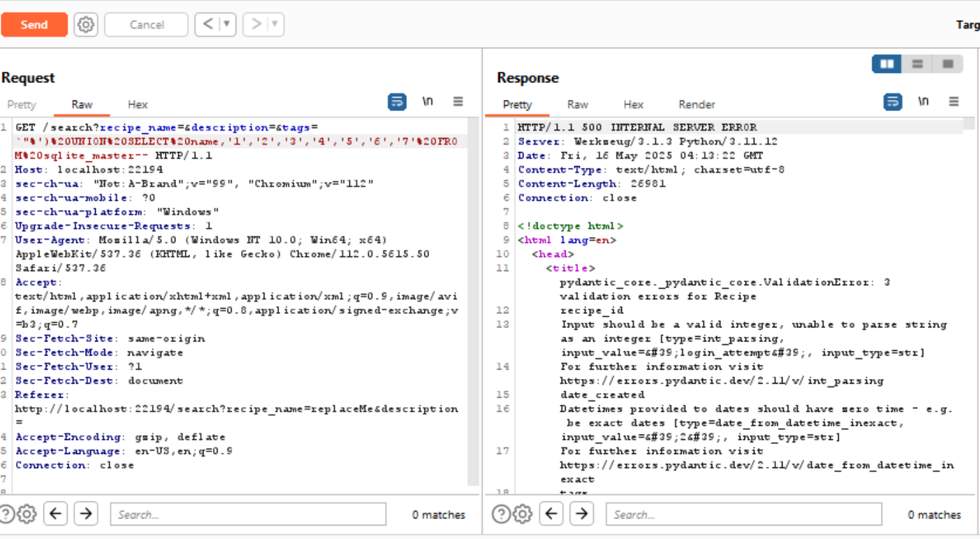
Task: Click the orange Send button
Action: [34, 25]
